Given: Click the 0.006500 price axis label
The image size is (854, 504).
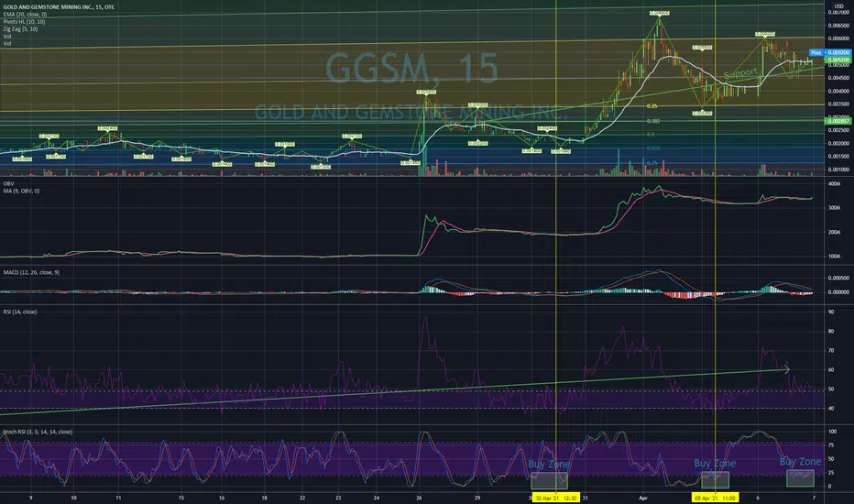Looking at the screenshot, I should pyautogui.click(x=838, y=26).
